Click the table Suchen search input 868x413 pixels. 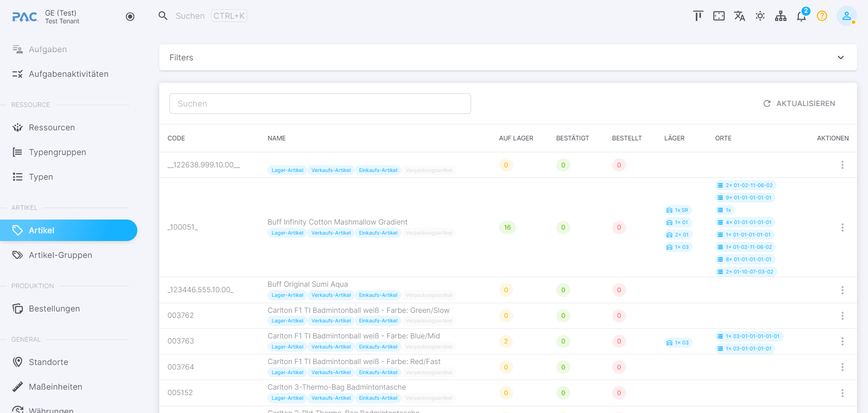(320, 104)
